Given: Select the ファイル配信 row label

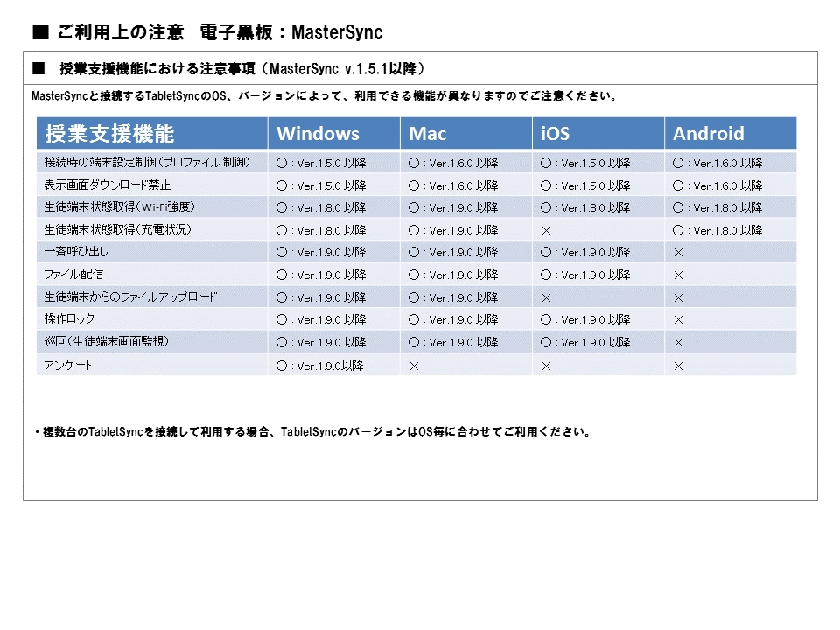Looking at the screenshot, I should click(73, 275).
